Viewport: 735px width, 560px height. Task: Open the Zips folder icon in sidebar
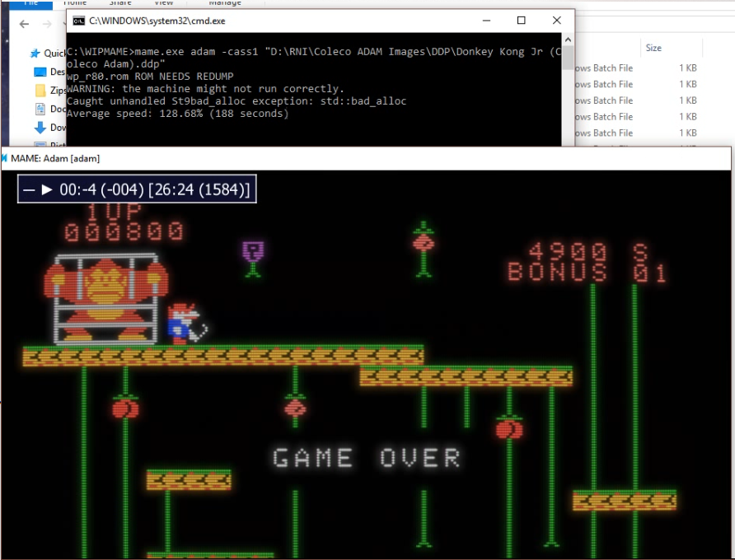tap(40, 91)
